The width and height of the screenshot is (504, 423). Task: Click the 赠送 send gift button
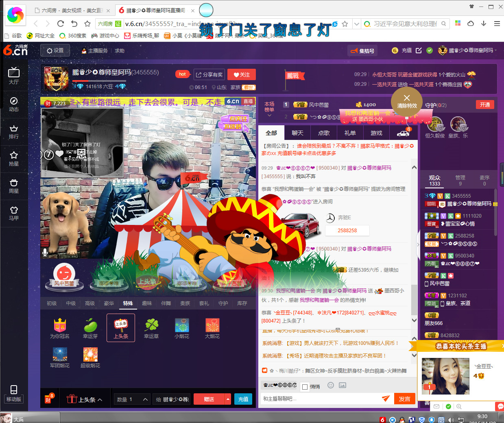click(x=209, y=399)
